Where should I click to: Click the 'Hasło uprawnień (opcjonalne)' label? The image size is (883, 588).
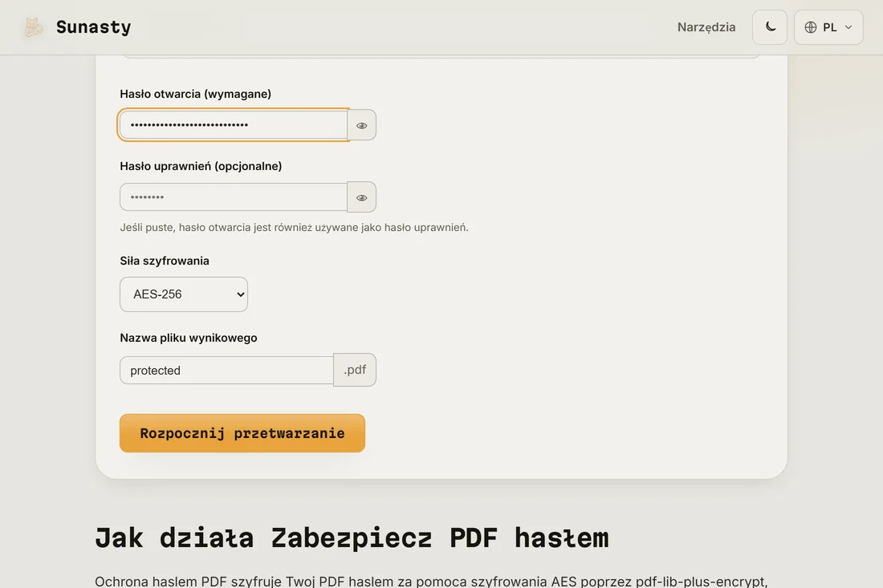point(201,166)
